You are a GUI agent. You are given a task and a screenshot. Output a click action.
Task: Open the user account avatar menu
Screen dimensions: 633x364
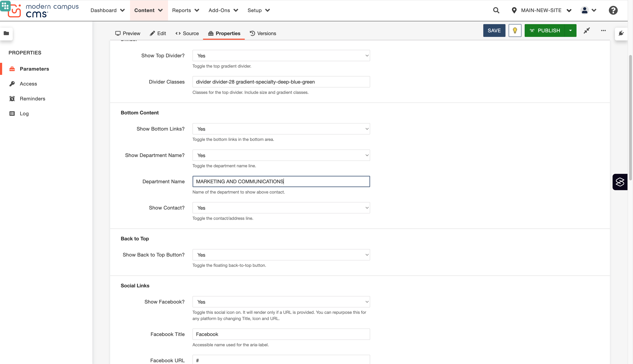click(588, 10)
